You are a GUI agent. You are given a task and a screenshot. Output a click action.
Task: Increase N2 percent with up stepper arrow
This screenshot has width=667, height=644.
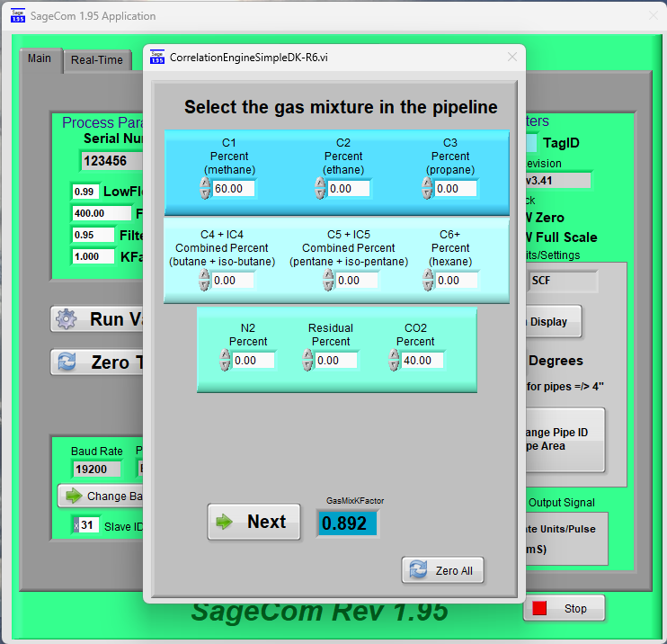pos(225,354)
